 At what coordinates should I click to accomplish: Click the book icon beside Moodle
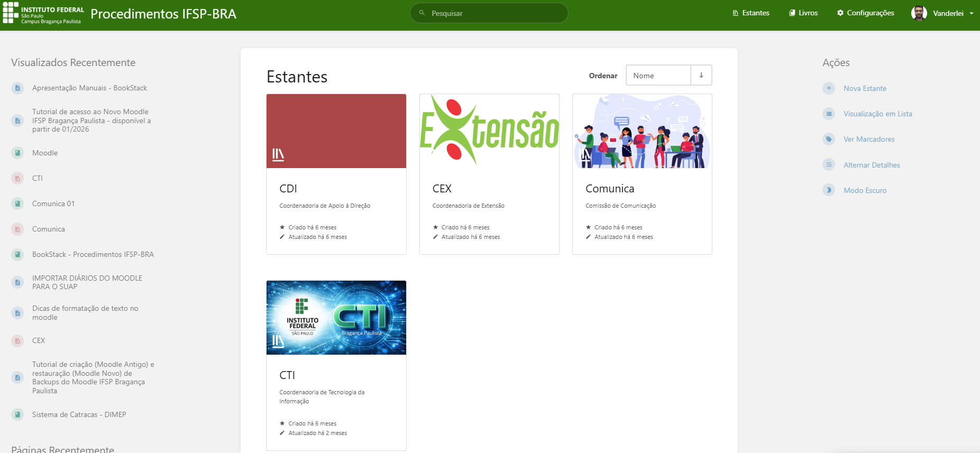coord(17,153)
